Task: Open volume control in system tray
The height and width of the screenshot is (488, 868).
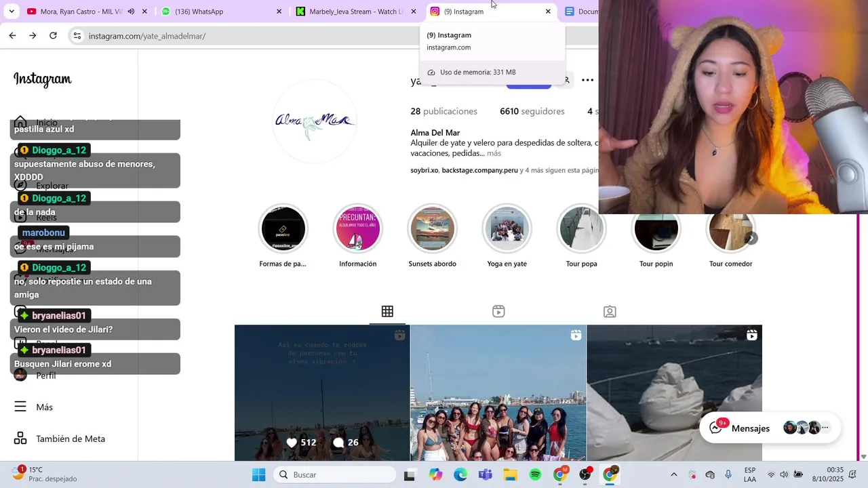Action: tap(784, 475)
